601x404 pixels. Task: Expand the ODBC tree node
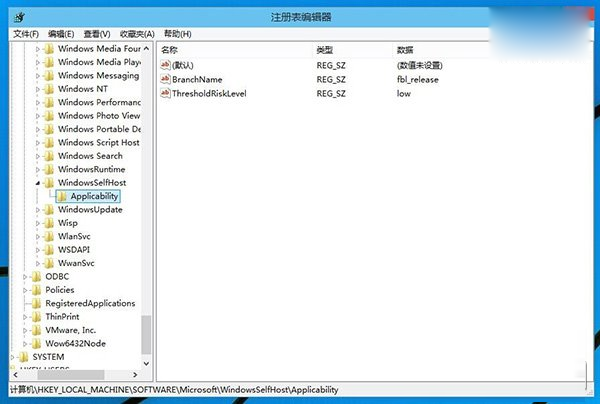coord(25,277)
